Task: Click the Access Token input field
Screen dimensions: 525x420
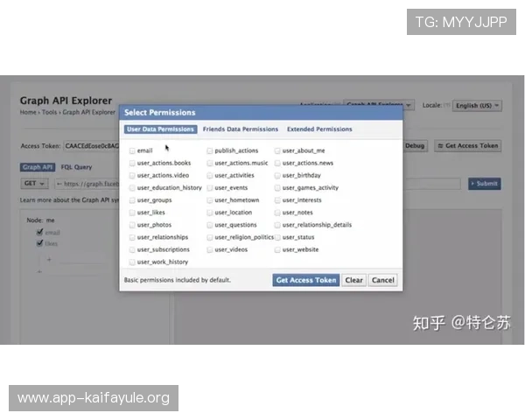Action: pyautogui.click(x=91, y=146)
